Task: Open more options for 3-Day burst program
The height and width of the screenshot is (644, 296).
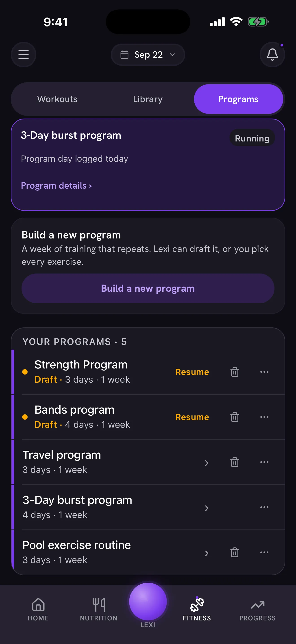Action: pos(264,507)
